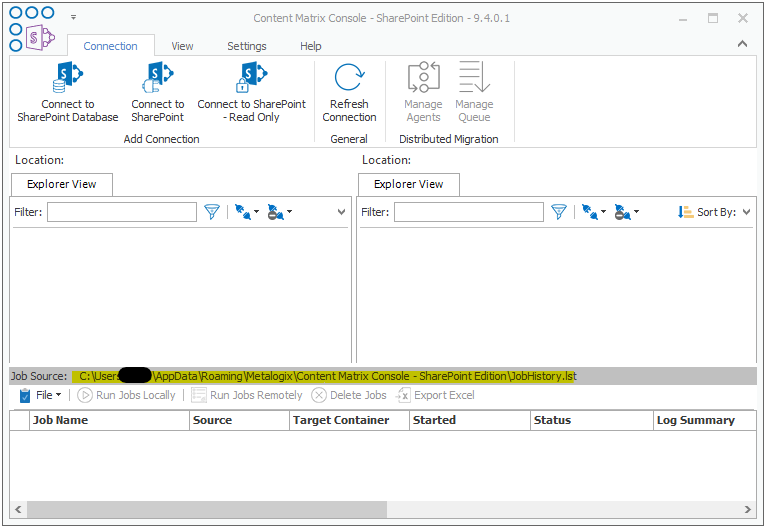Expand right pane disconnect plug dropdown arrow
The height and width of the screenshot is (530, 766).
637,212
